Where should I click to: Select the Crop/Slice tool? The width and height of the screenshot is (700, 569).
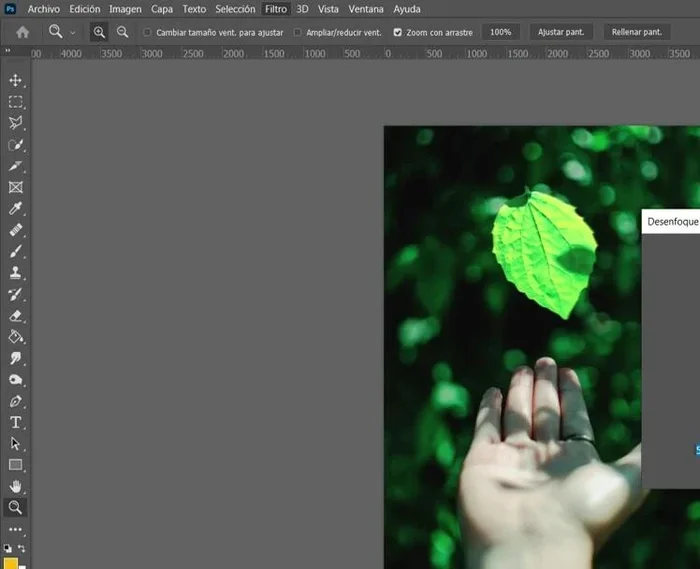click(x=16, y=166)
